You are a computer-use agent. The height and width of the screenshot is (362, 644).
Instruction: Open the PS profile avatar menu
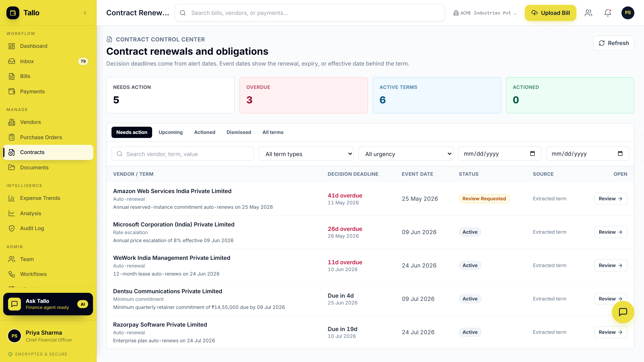(x=627, y=13)
